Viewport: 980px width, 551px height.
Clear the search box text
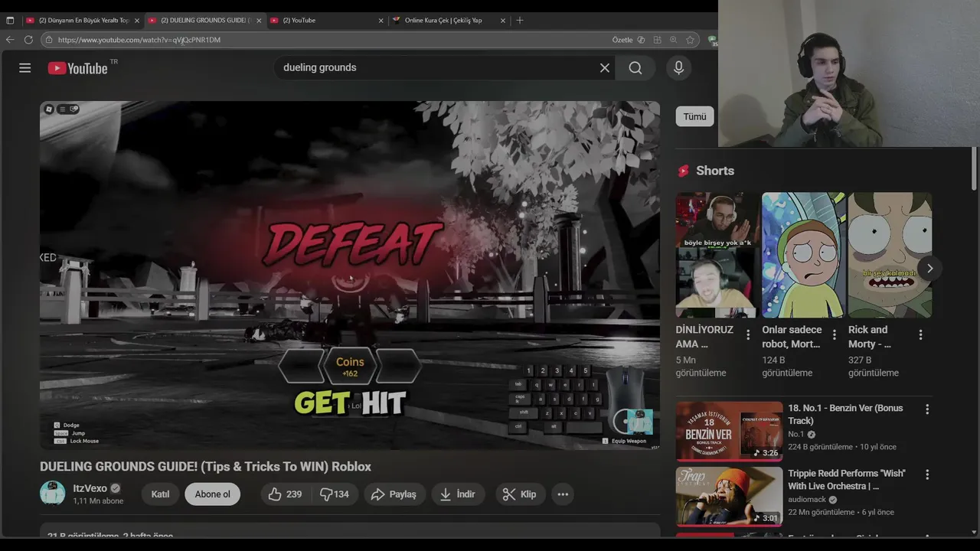[605, 68]
